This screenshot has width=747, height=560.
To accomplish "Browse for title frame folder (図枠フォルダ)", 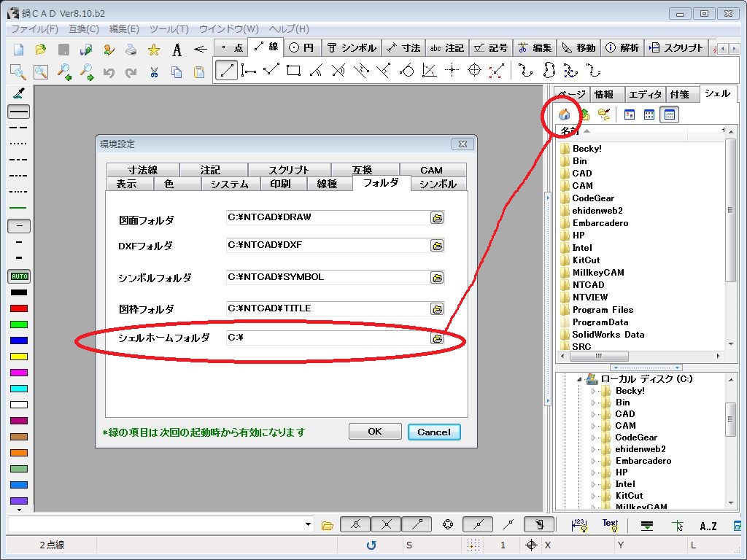I will coord(437,308).
